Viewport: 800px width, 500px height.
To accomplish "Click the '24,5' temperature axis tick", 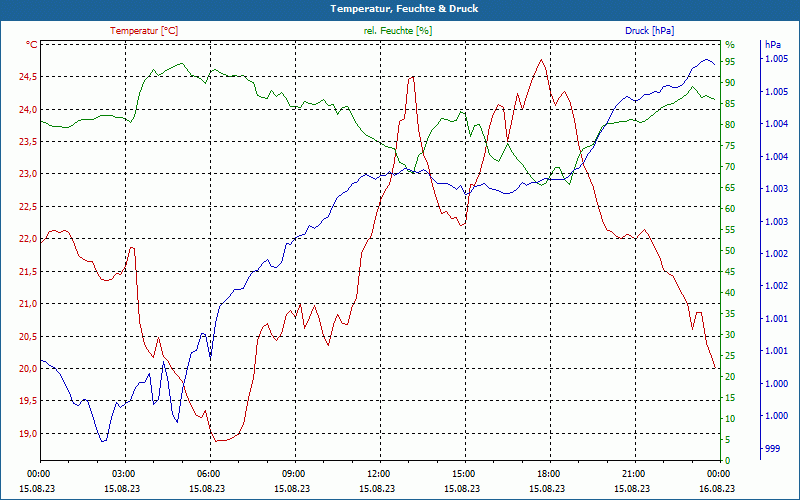I will pos(28,77).
